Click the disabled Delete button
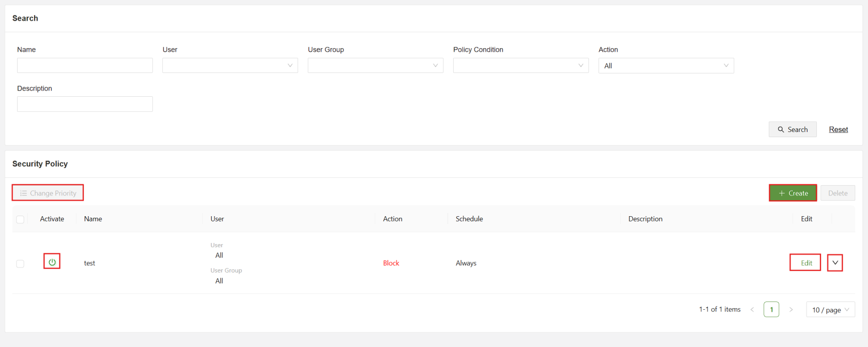Screen dimensions: 868x347 click(x=838, y=193)
